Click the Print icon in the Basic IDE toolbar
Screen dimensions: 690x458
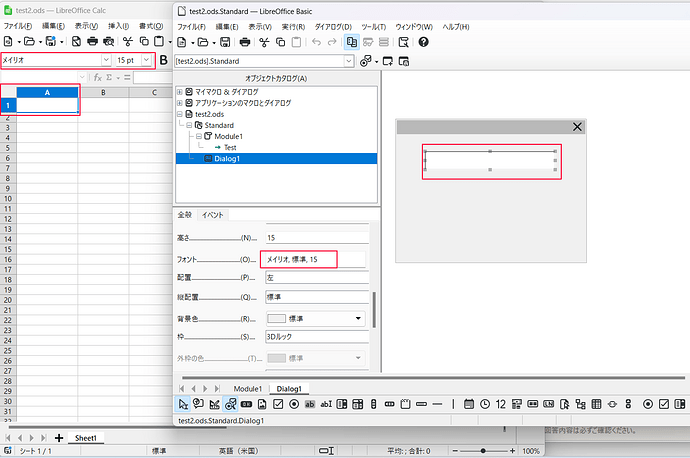click(245, 42)
